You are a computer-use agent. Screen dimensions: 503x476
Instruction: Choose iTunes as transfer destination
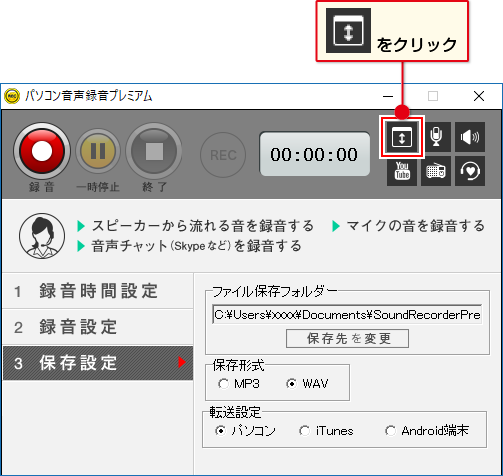[326, 431]
